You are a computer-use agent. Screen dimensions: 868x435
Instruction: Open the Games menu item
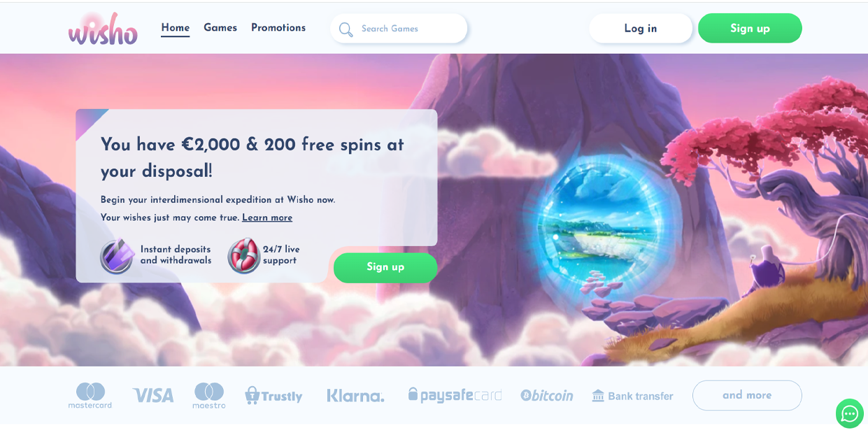pyautogui.click(x=220, y=28)
